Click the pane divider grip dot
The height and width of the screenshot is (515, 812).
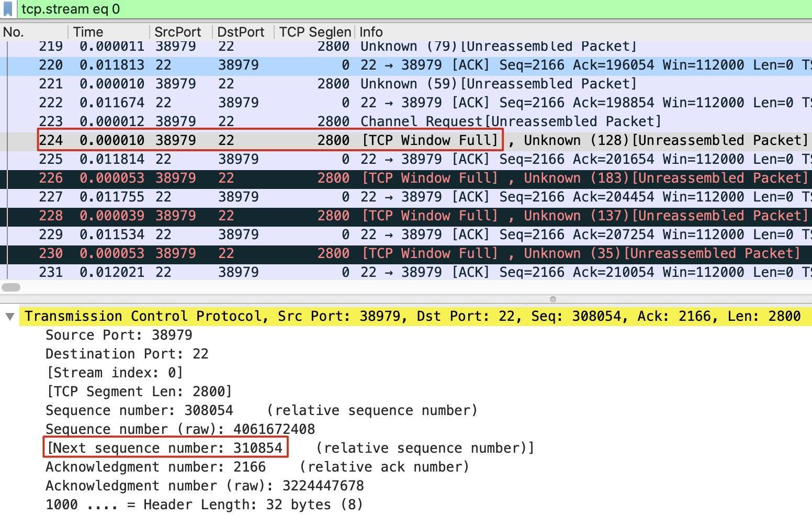[x=552, y=299]
